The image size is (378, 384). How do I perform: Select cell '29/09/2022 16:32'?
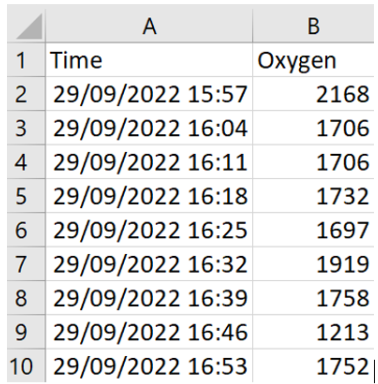click(x=149, y=264)
